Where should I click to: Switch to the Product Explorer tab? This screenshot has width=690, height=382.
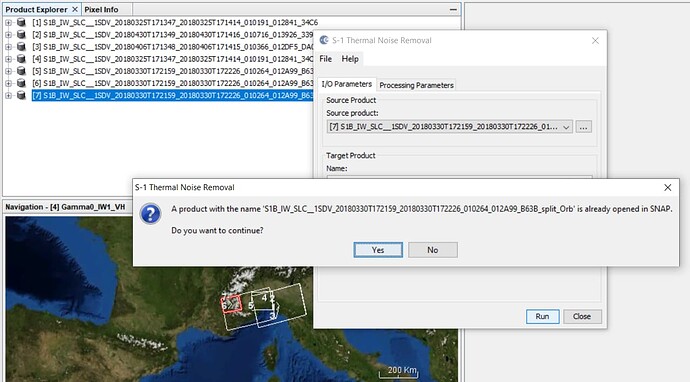coord(37,9)
